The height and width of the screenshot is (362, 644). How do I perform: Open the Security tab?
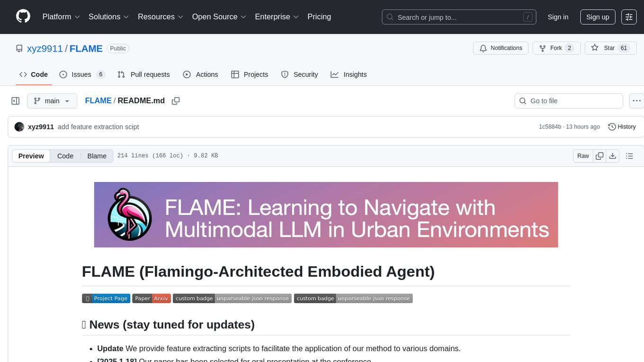299,74
